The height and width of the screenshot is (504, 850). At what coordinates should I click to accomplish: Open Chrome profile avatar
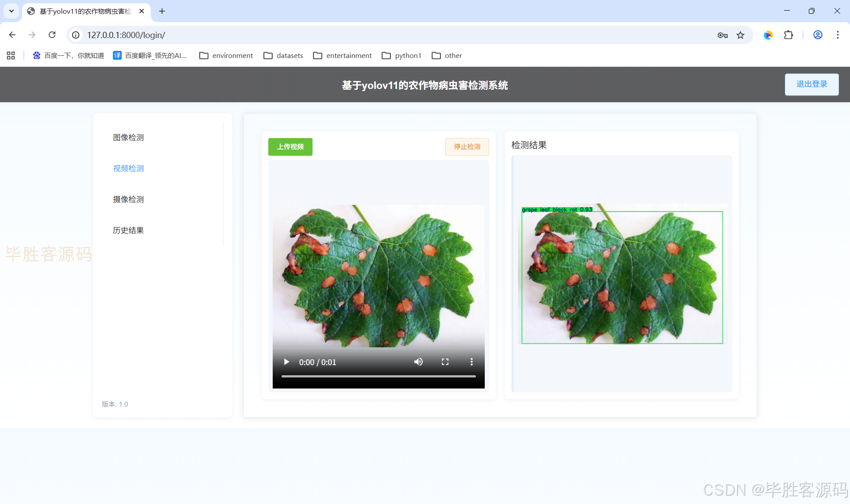point(818,35)
